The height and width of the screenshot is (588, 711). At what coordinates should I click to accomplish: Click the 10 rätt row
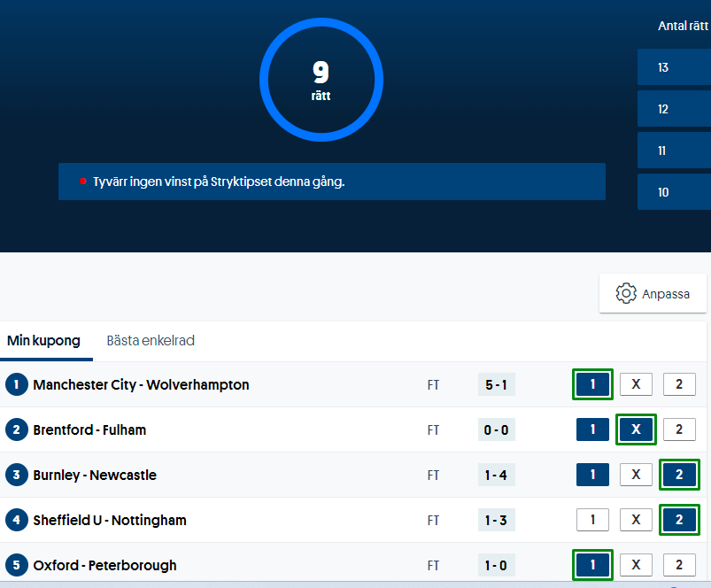click(x=673, y=192)
